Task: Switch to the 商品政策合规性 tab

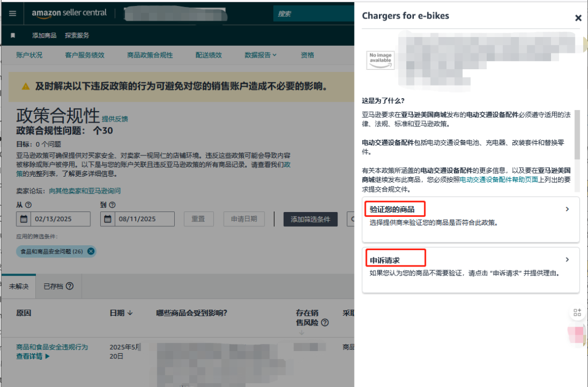Action: click(x=150, y=55)
